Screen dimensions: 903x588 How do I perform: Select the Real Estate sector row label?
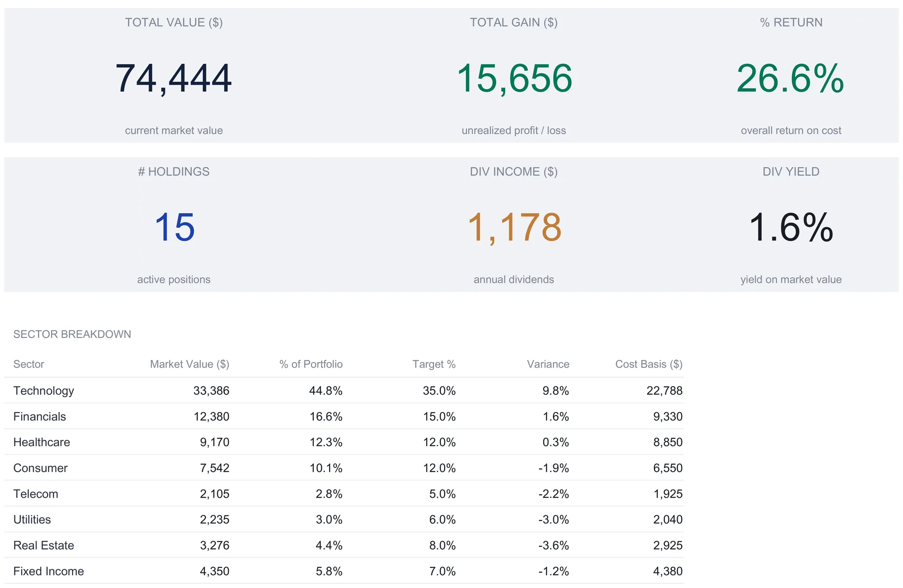[44, 545]
